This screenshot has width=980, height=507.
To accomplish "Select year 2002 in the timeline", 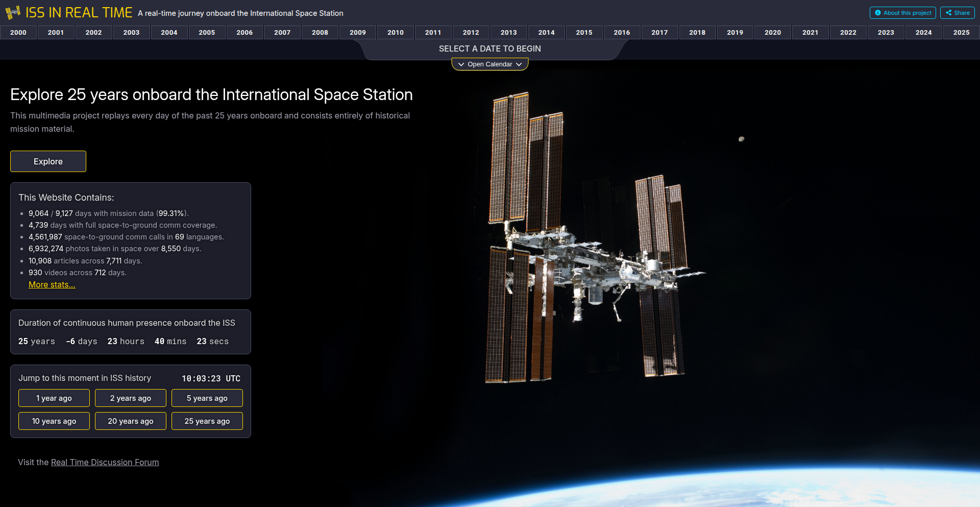I will (94, 32).
